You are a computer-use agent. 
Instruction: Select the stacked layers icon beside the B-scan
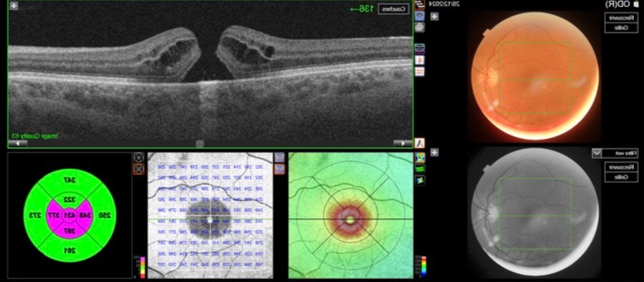coord(420,48)
